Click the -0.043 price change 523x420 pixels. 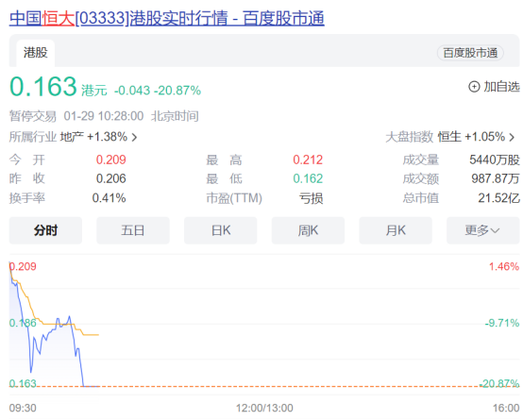tap(132, 91)
